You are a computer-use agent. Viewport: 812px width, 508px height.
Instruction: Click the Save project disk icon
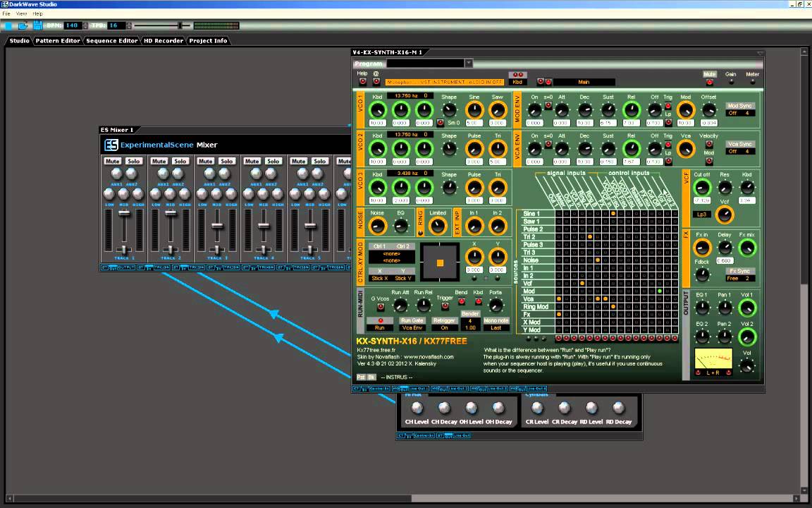tap(38, 25)
